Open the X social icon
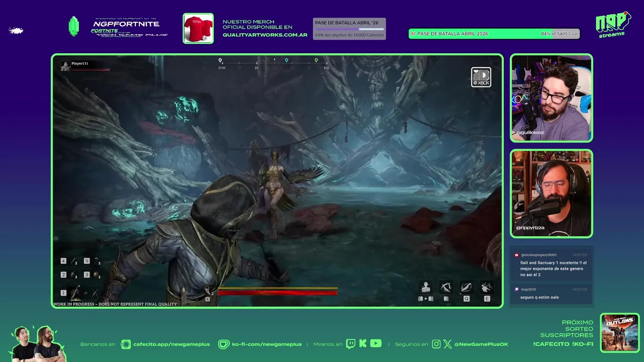 tap(448, 344)
